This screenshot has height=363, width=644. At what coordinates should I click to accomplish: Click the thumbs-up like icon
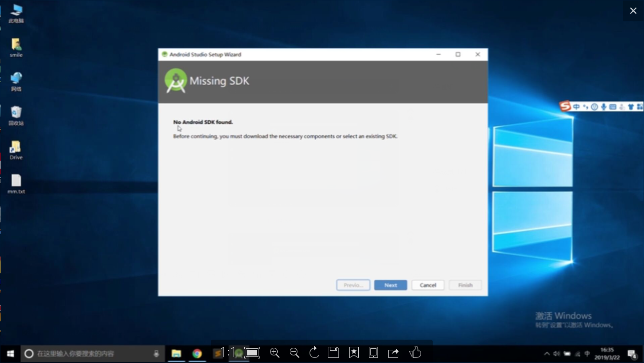tap(415, 352)
